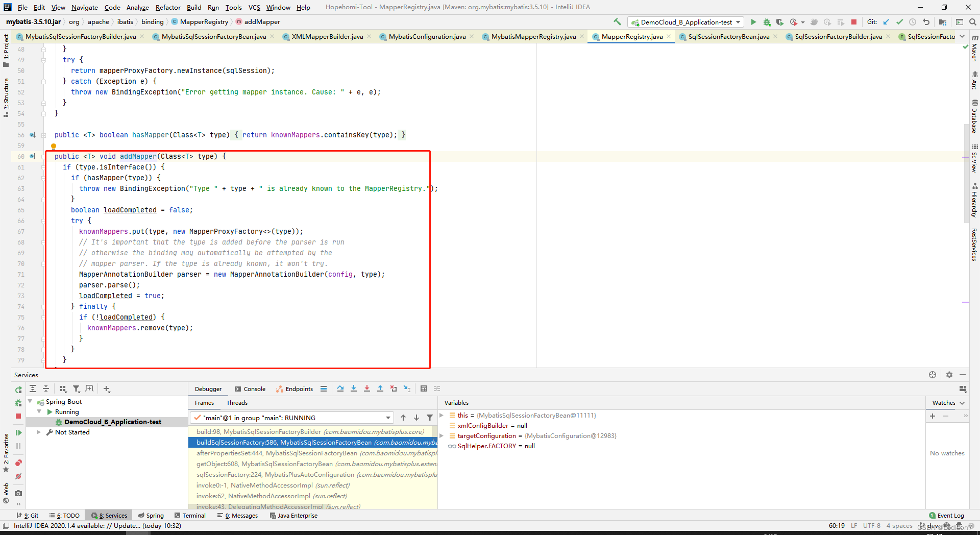Toggle the Database tool window on right stripe
980x535 pixels.
pos(974,116)
